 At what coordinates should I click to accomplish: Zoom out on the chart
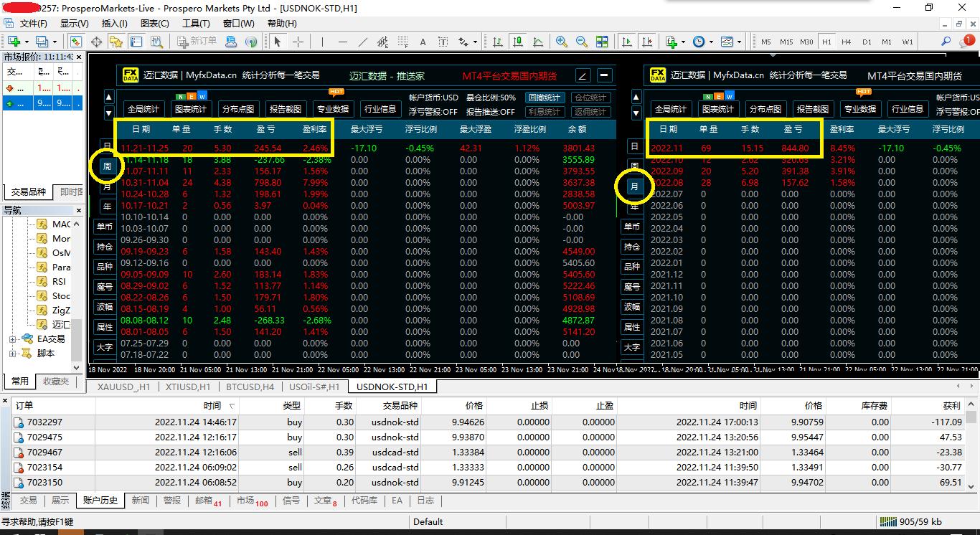(581, 42)
